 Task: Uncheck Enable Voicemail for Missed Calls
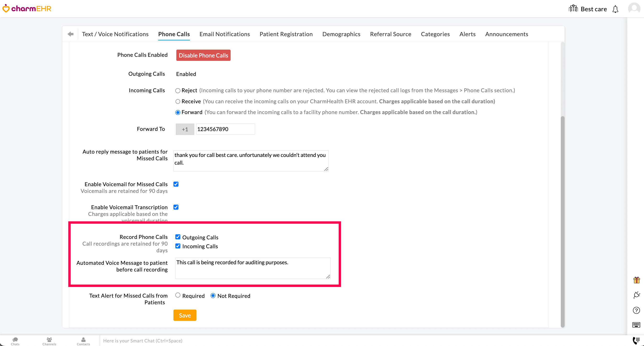pos(176,184)
